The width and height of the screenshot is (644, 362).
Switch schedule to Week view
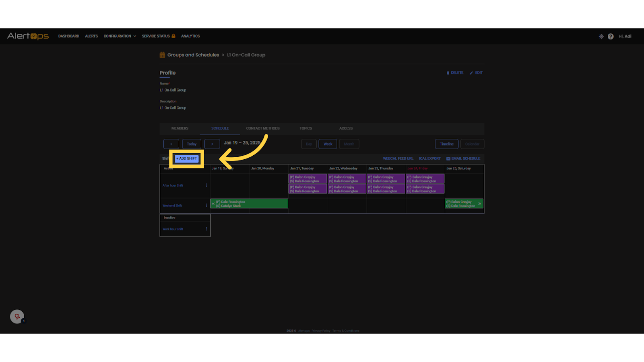coord(328,144)
